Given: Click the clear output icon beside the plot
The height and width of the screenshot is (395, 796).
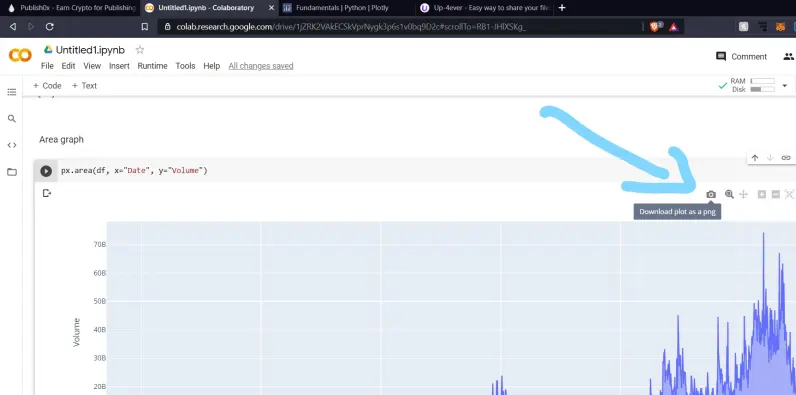Looking at the screenshot, I should tap(47, 193).
